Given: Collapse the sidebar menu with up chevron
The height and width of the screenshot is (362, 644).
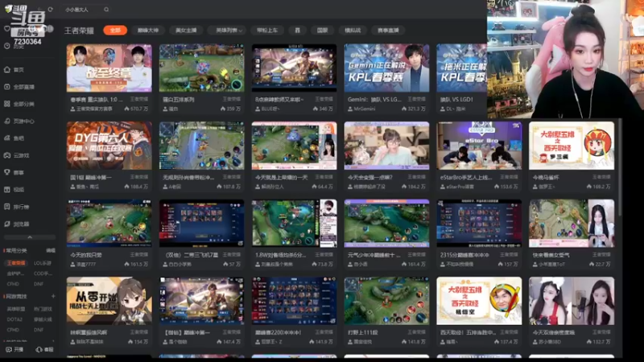Looking at the screenshot, I should point(30,237).
